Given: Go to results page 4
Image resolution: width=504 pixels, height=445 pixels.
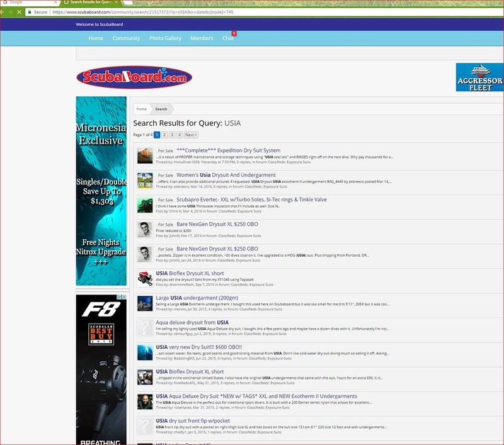Looking at the screenshot, I should tap(180, 135).
